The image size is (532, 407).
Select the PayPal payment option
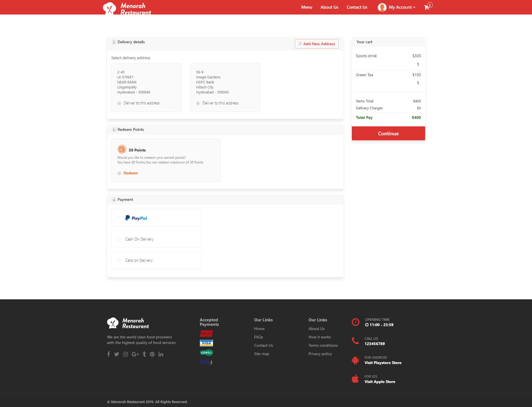(119, 218)
